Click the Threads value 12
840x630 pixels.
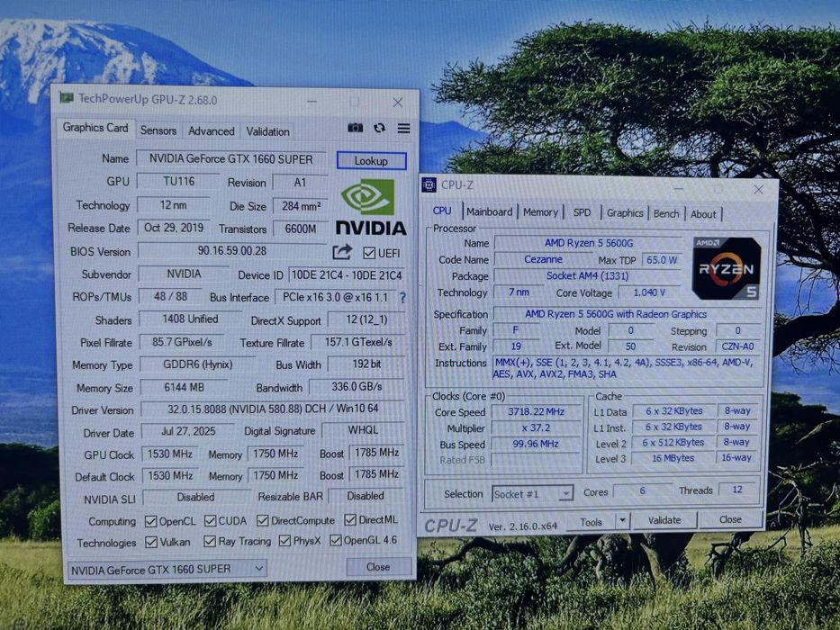(737, 489)
